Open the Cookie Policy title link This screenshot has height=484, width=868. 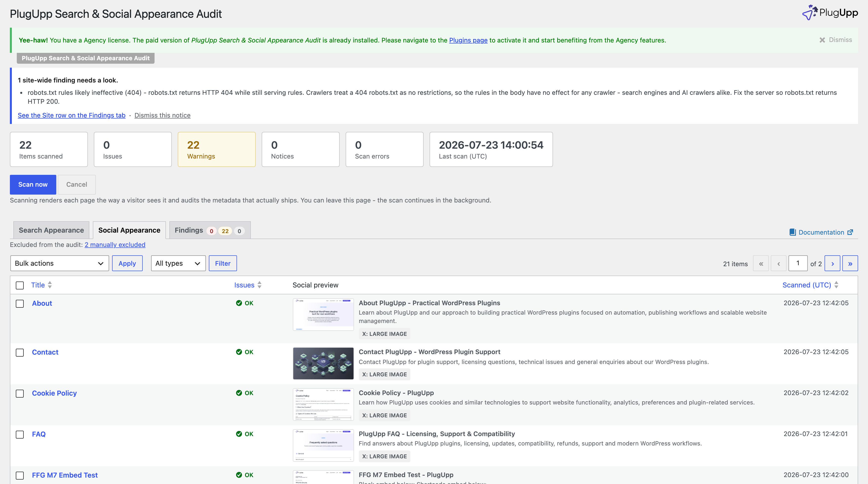tap(54, 393)
